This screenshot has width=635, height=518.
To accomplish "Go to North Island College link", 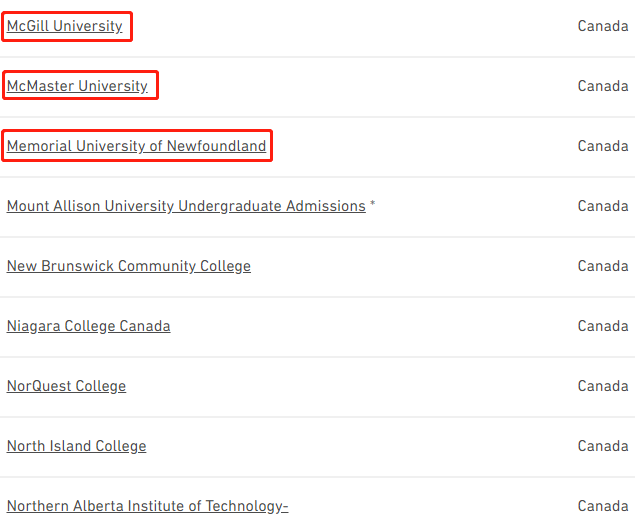I will [x=77, y=446].
